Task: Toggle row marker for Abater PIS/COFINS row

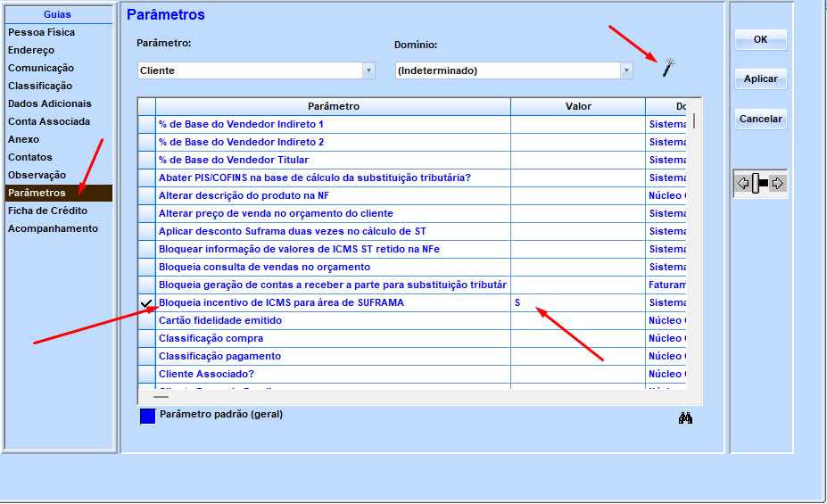Action: click(146, 178)
